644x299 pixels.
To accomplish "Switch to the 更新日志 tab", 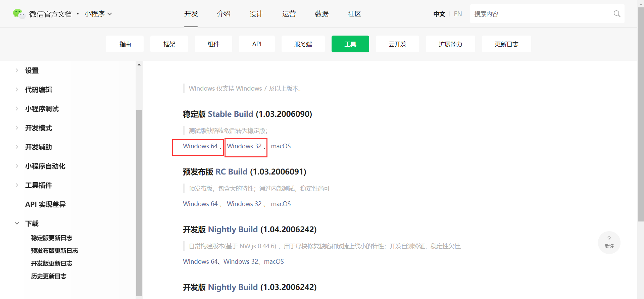I will [x=506, y=44].
